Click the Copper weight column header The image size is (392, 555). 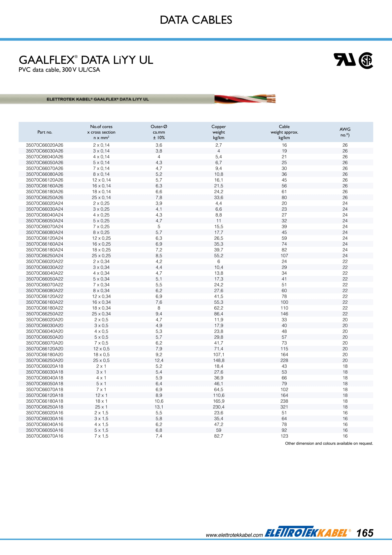(x=219, y=132)
